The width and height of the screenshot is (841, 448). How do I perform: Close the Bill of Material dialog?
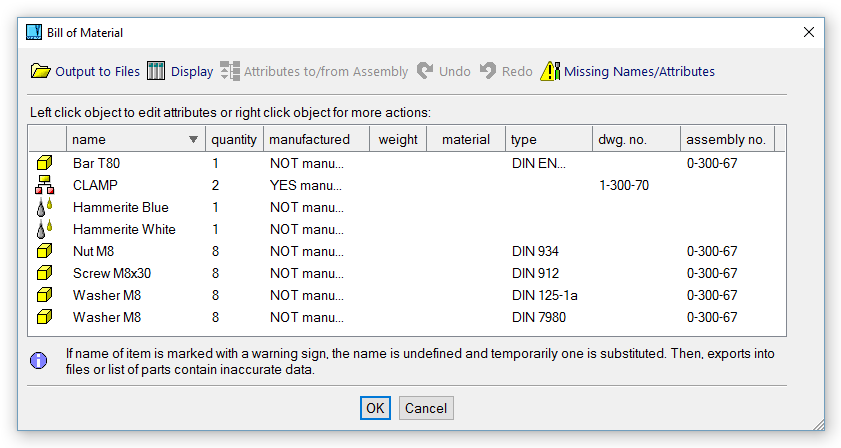coord(809,32)
